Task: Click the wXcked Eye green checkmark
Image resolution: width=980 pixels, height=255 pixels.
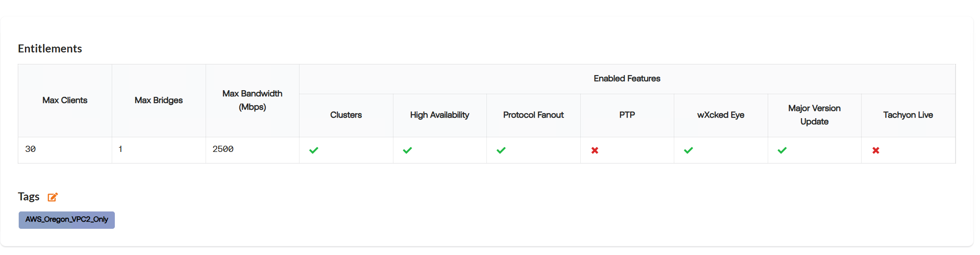Action: click(x=688, y=150)
